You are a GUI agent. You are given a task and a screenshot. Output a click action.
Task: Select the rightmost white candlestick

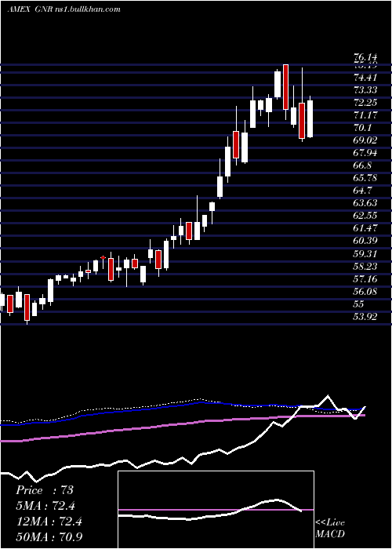coord(310,118)
